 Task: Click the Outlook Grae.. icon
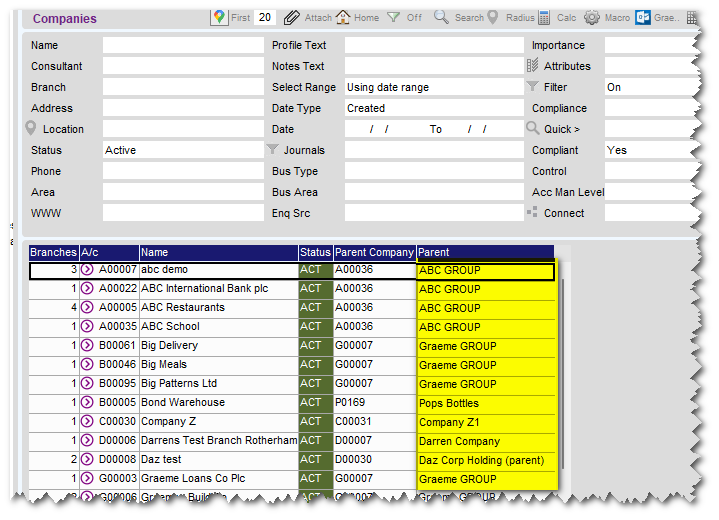point(643,18)
